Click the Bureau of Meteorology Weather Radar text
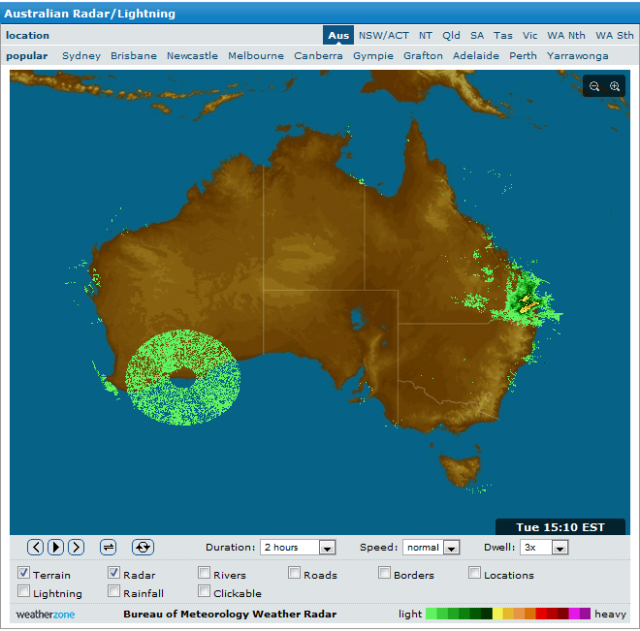 click(x=230, y=614)
